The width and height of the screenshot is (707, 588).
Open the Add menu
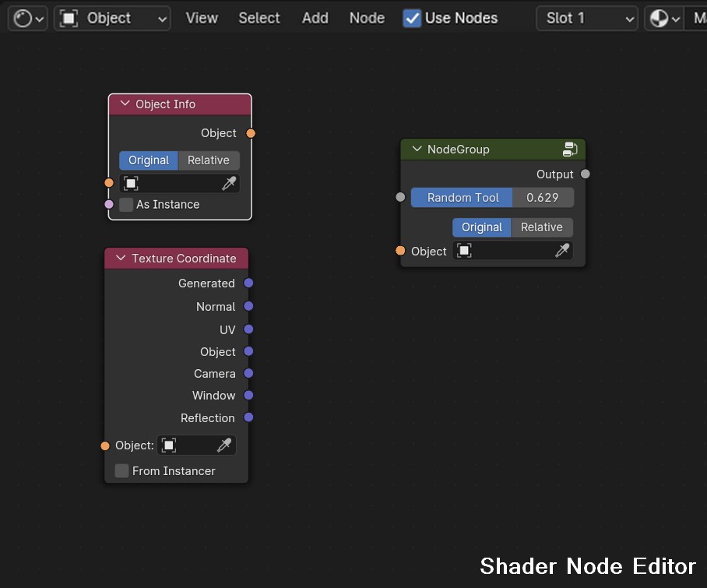(x=315, y=18)
